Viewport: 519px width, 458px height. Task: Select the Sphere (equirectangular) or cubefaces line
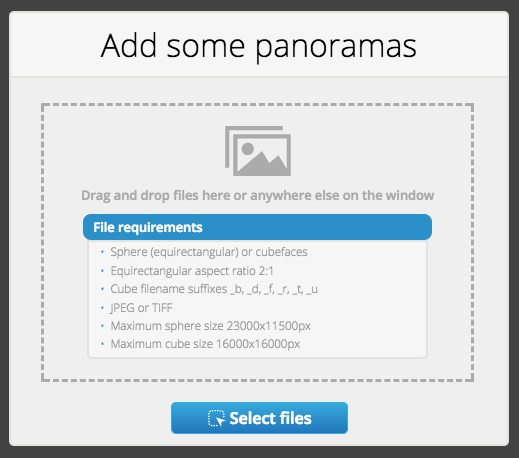tap(209, 252)
